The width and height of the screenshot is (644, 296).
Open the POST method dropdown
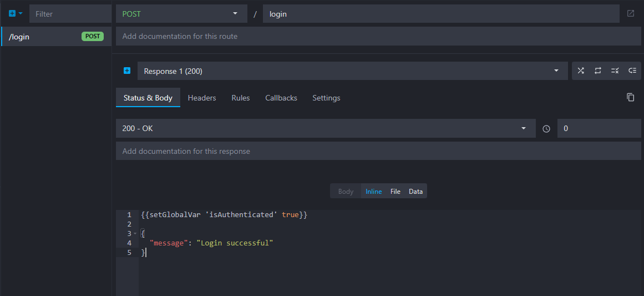[x=181, y=13]
